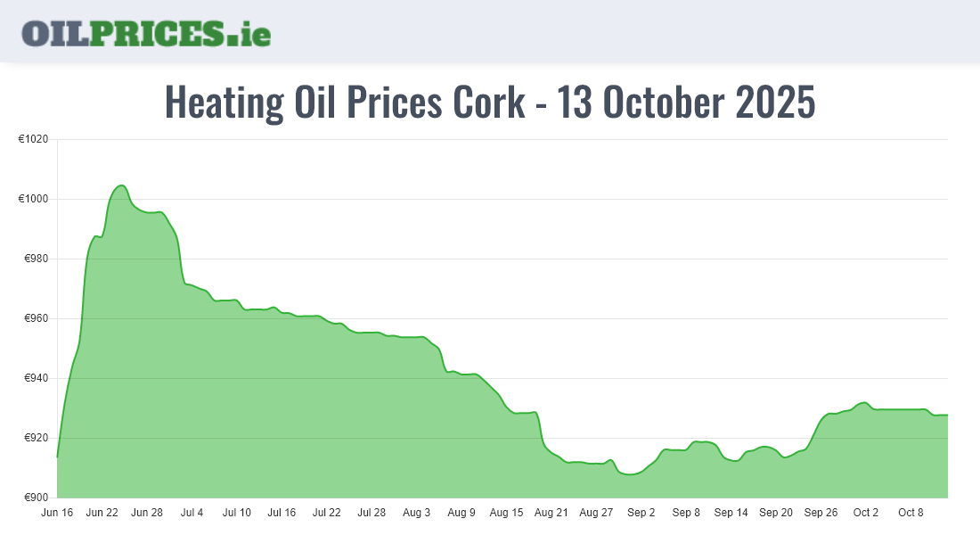
Task: Click the chart peak near Jun 24
Action: [121, 185]
